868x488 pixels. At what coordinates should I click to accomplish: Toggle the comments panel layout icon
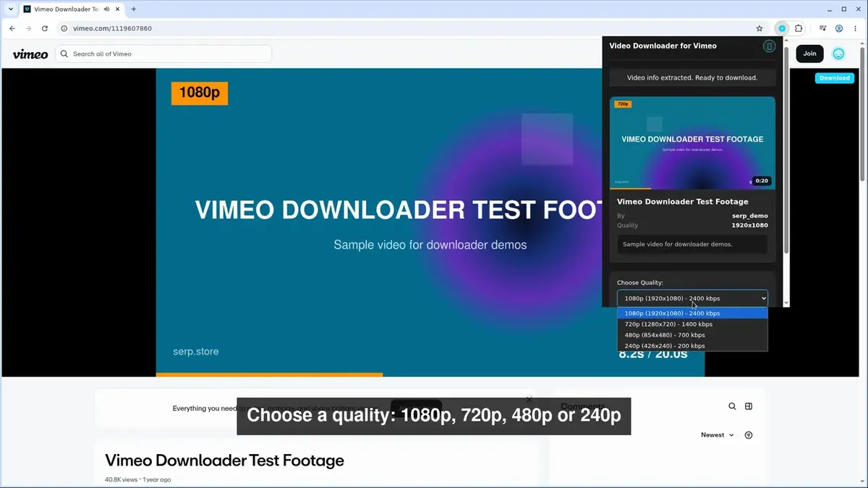(x=749, y=406)
